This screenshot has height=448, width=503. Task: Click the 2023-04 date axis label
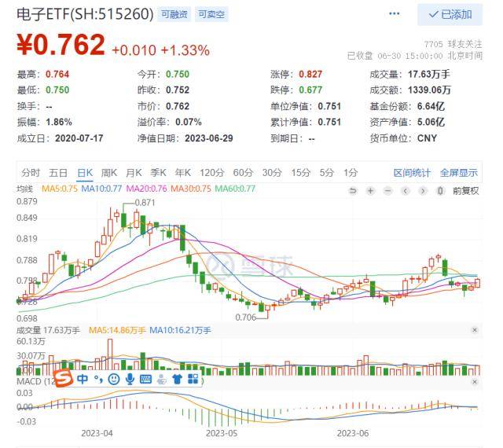click(x=97, y=434)
